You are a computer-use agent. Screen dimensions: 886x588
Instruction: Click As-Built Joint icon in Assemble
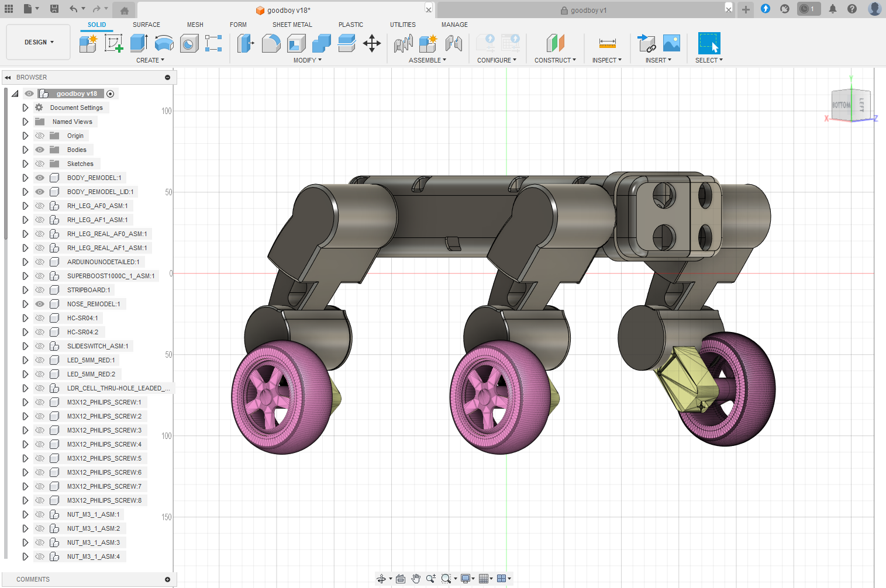428,43
